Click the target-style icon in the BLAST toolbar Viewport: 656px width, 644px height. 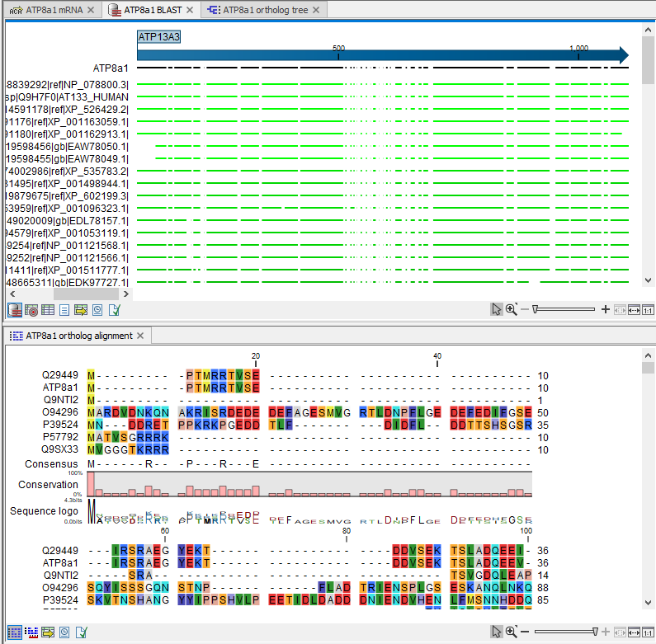click(x=31, y=310)
